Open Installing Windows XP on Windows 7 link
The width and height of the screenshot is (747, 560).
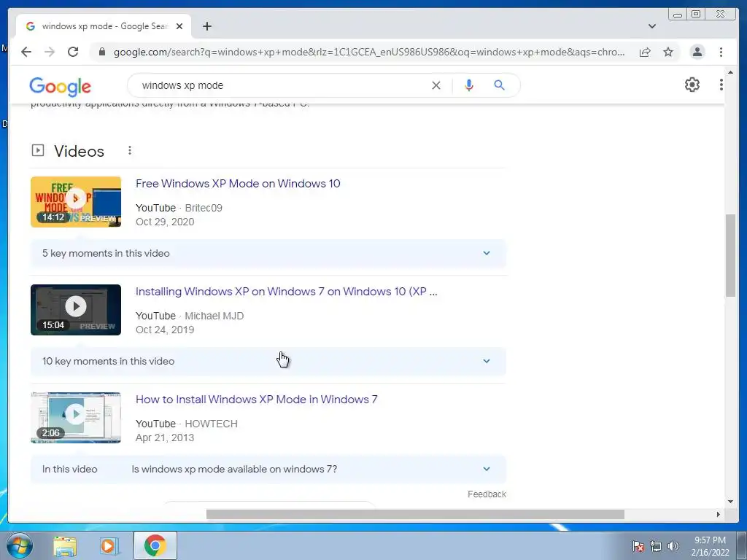pyautogui.click(x=286, y=292)
